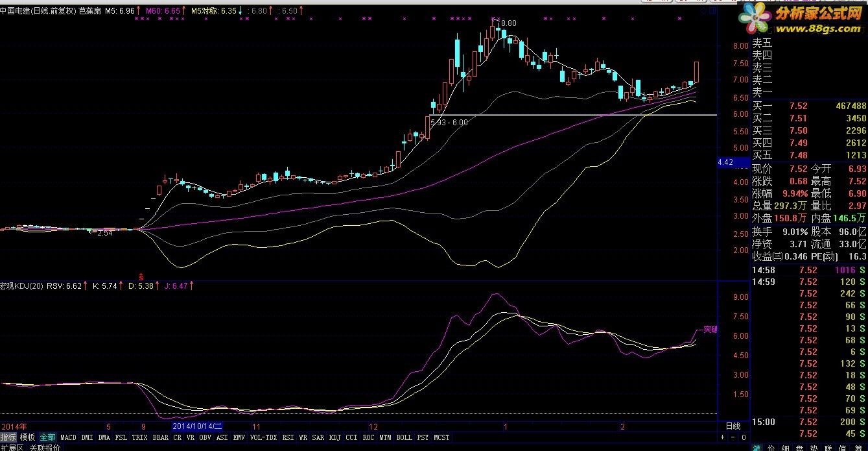Switch to the ASI indicator
Viewport: 868px width, 451px height.
pos(222,437)
